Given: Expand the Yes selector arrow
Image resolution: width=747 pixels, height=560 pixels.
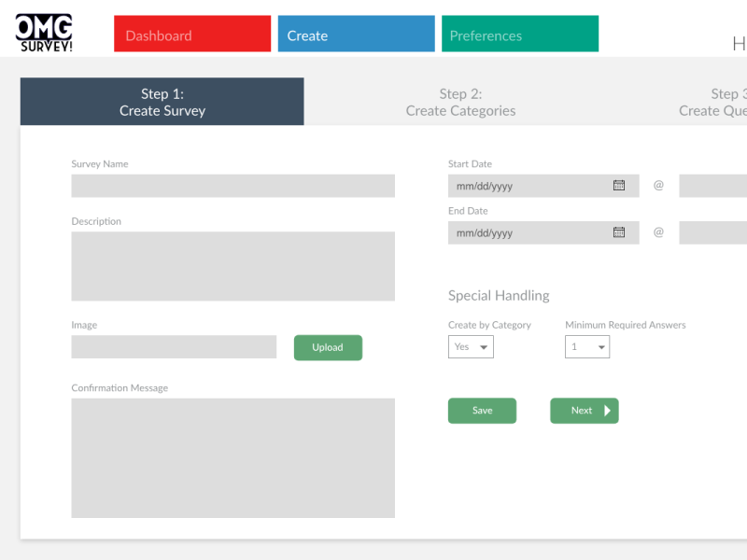Looking at the screenshot, I should pyautogui.click(x=485, y=346).
